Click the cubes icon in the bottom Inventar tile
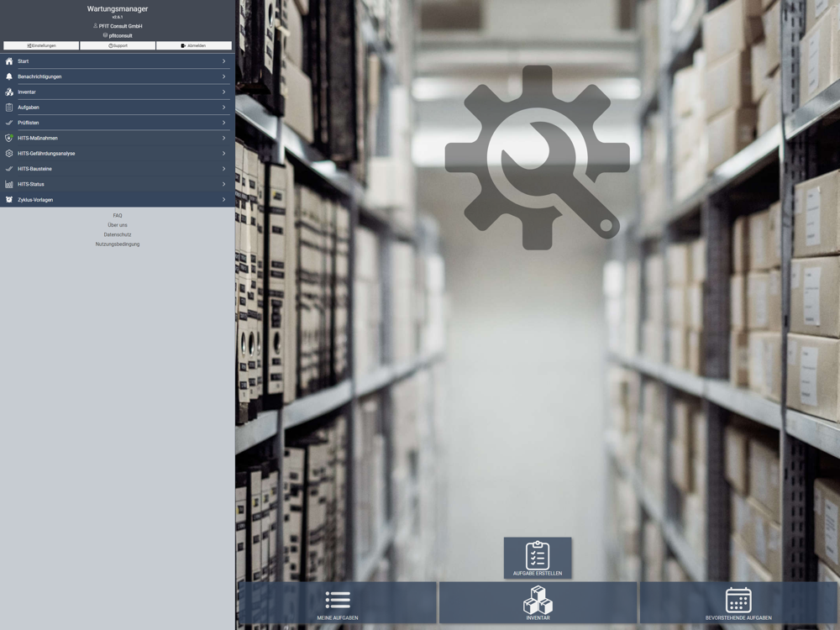The image size is (840, 630). [538, 600]
